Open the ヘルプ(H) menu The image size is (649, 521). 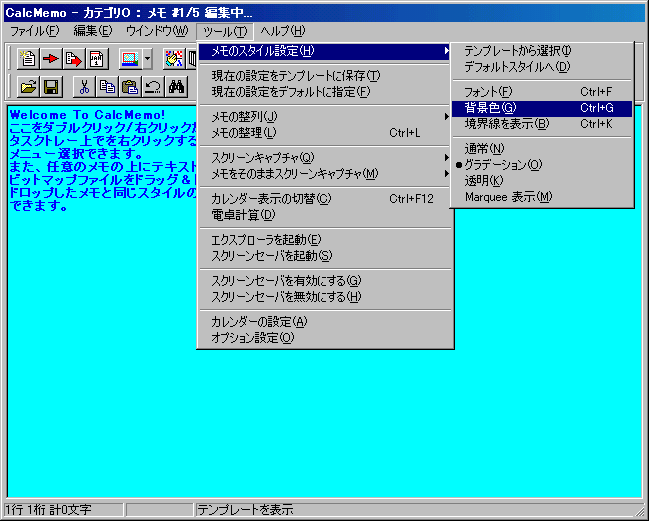(283, 31)
